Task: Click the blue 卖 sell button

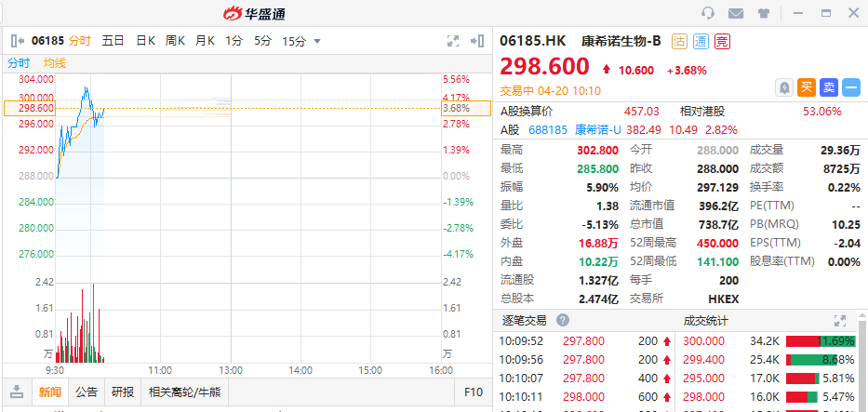Action: pos(829,87)
